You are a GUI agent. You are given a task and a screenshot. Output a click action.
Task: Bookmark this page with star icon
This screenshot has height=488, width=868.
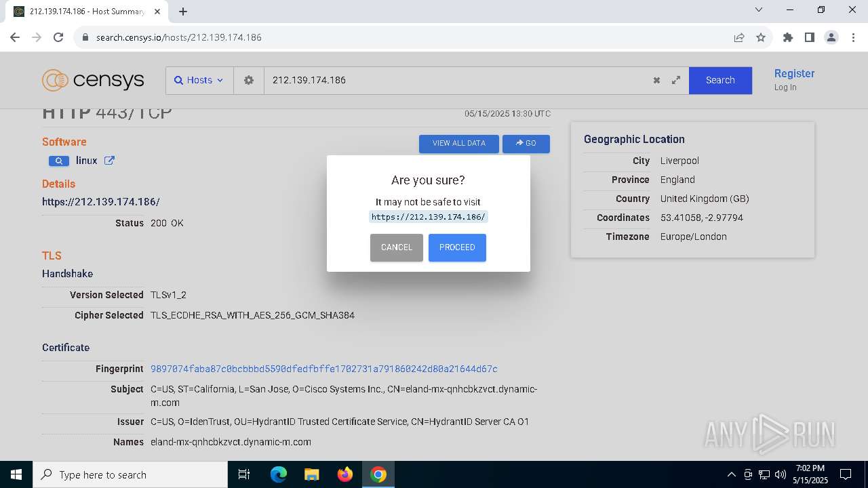(x=761, y=37)
